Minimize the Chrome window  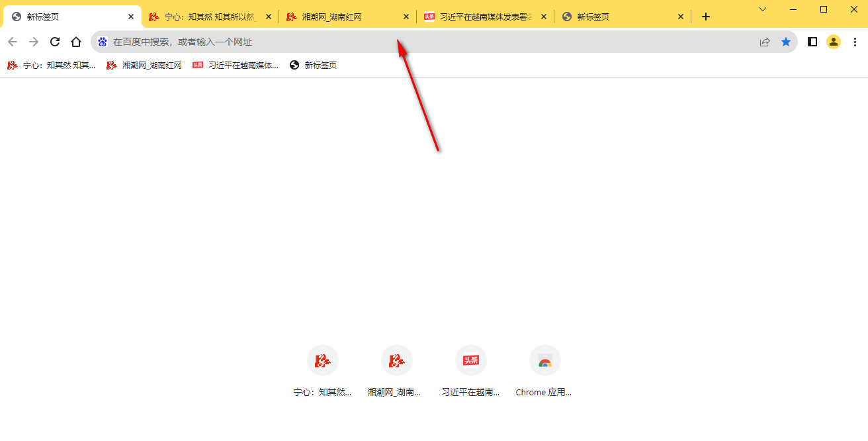coord(793,9)
